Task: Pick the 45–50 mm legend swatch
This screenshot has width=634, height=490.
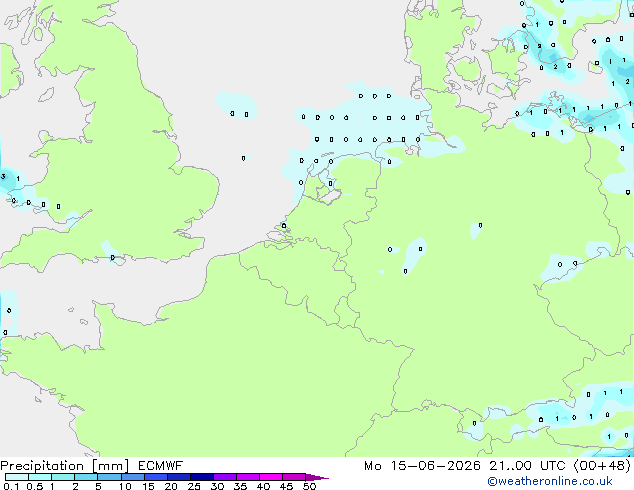Action: (294, 477)
